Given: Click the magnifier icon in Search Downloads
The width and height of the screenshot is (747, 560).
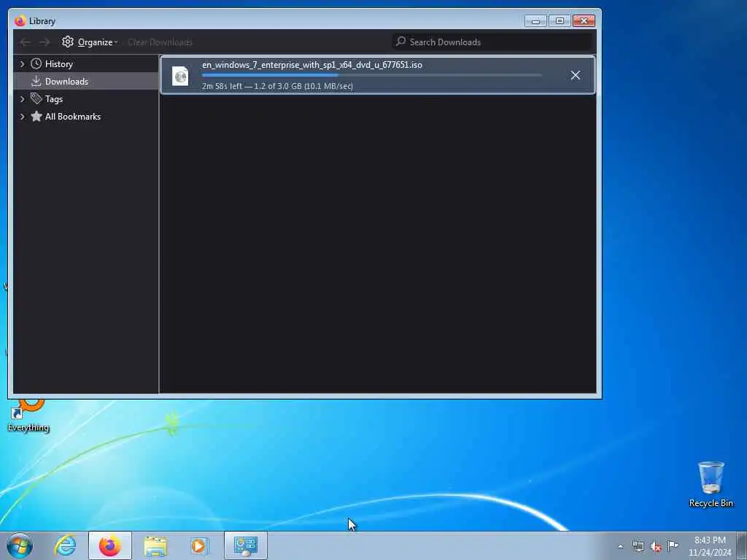Looking at the screenshot, I should pos(400,42).
